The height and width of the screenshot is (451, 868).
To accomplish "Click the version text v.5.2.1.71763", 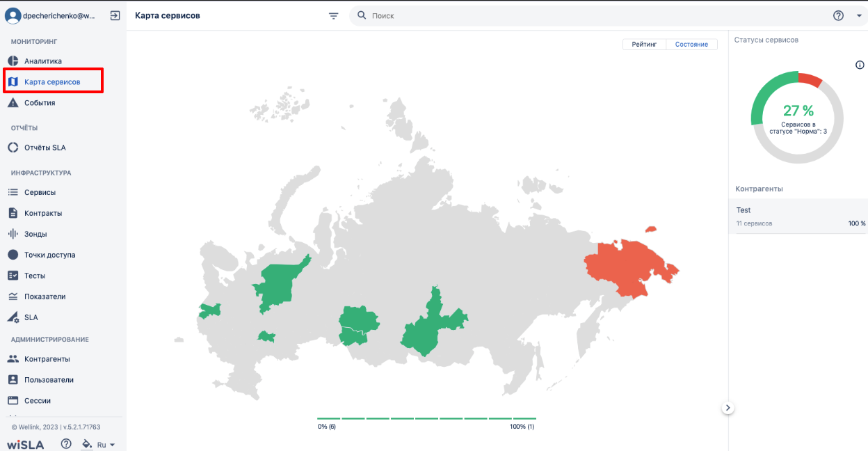I will pyautogui.click(x=83, y=427).
